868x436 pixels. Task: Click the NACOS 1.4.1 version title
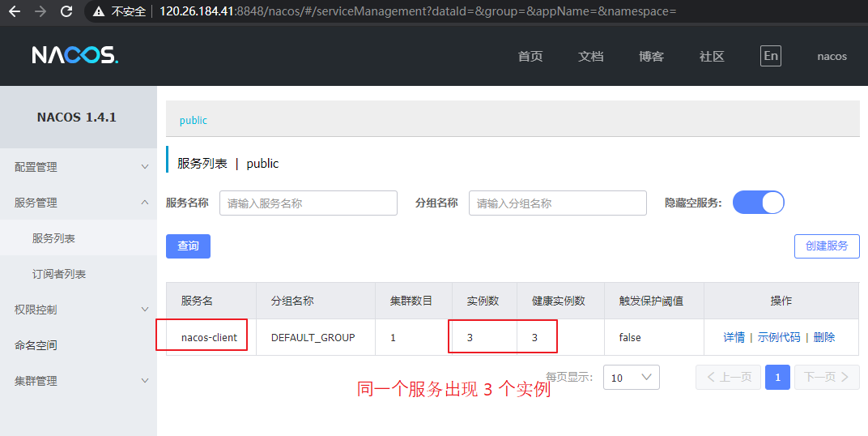76,118
